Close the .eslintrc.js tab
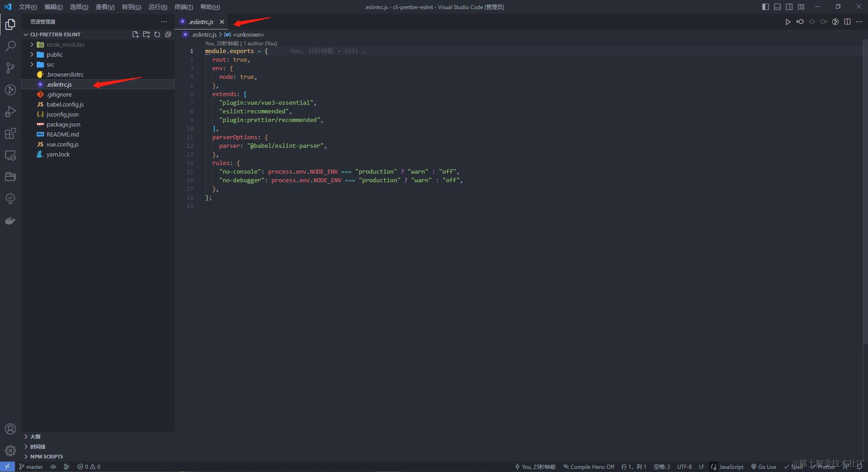This screenshot has width=868, height=472. pyautogui.click(x=222, y=22)
